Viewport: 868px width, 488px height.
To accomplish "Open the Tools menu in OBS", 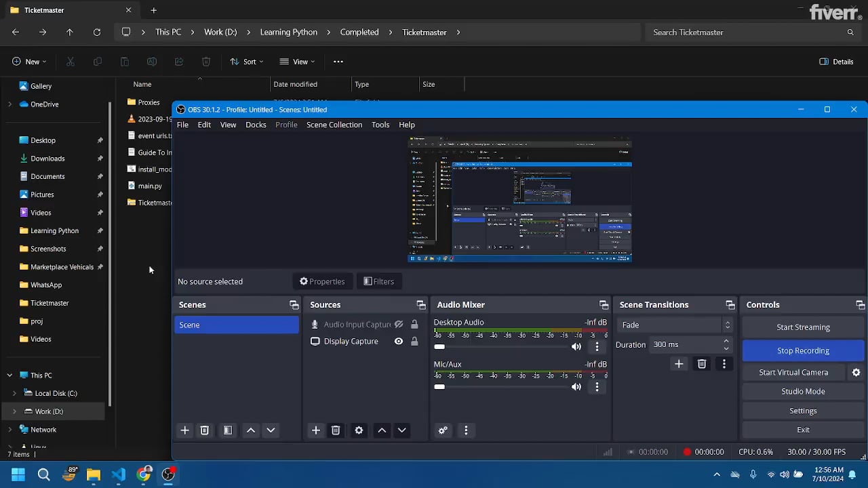I will 380,125.
